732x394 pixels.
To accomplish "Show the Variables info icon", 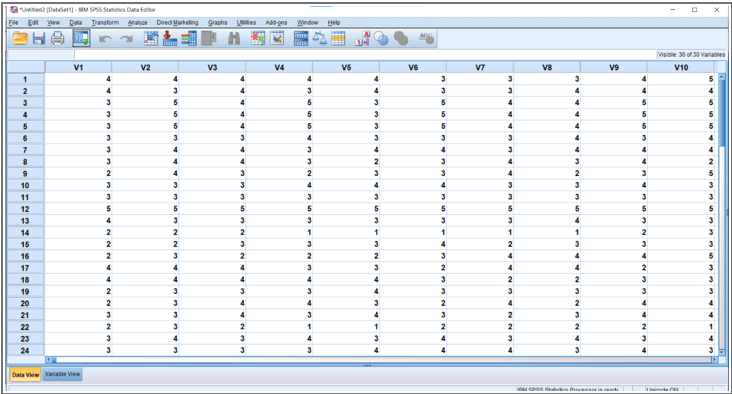I will [189, 38].
